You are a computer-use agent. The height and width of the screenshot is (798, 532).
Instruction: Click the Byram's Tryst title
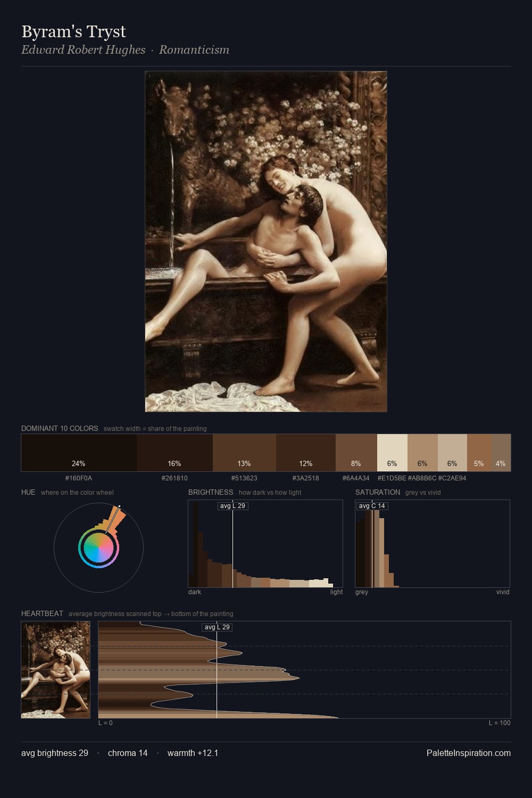pos(73,31)
